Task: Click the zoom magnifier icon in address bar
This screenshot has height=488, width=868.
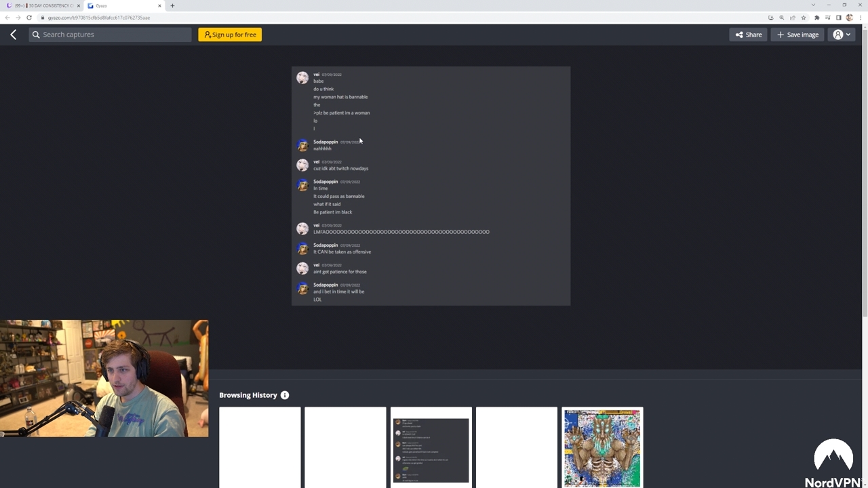Action: coord(781,18)
